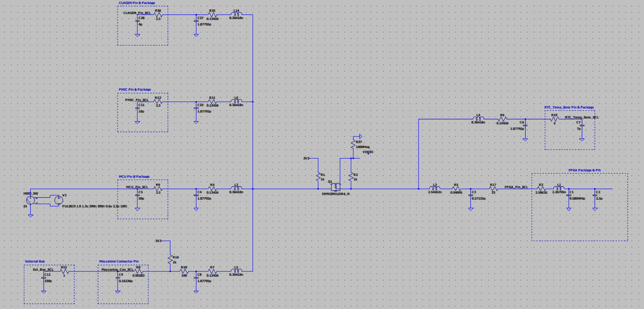Click the MCU_Pin_SCL net label
This screenshot has width=644, height=309.
(137, 187)
